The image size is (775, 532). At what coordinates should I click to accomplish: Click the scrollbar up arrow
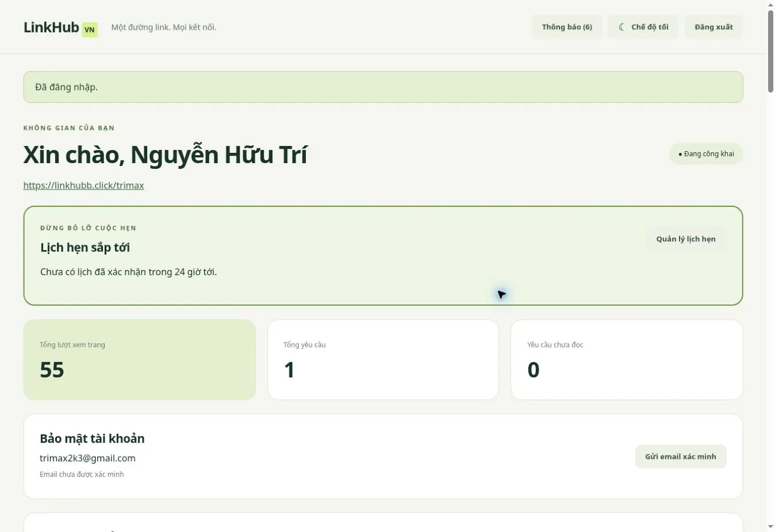click(770, 5)
